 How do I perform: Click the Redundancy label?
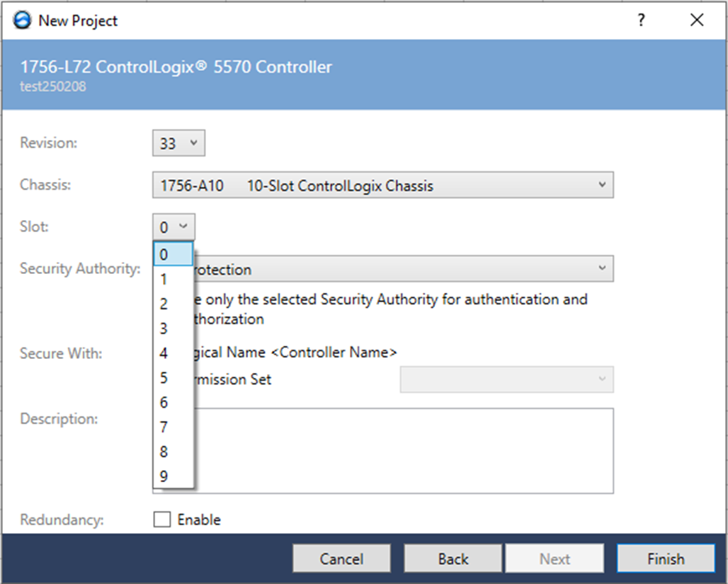tap(62, 520)
